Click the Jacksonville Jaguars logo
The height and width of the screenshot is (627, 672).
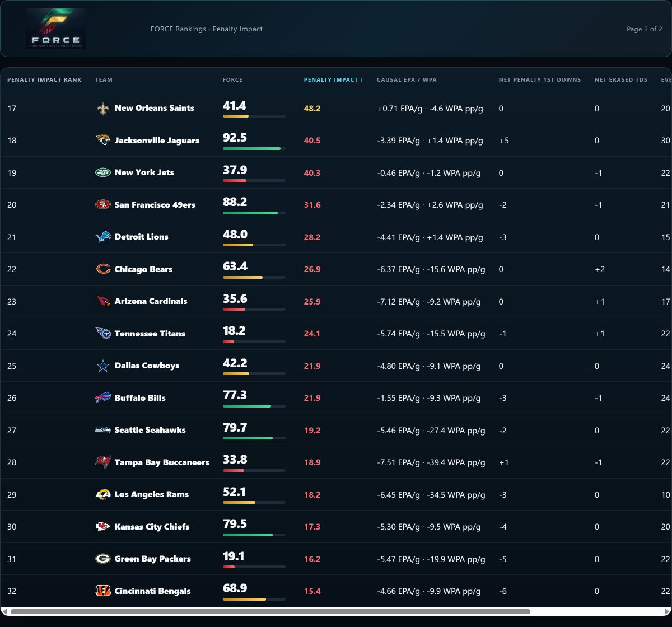pos(103,141)
